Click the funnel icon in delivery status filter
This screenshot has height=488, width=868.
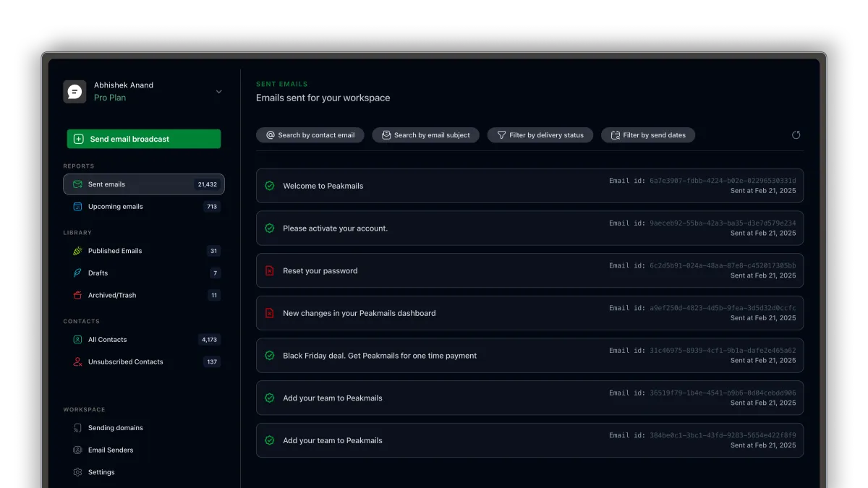coord(501,135)
